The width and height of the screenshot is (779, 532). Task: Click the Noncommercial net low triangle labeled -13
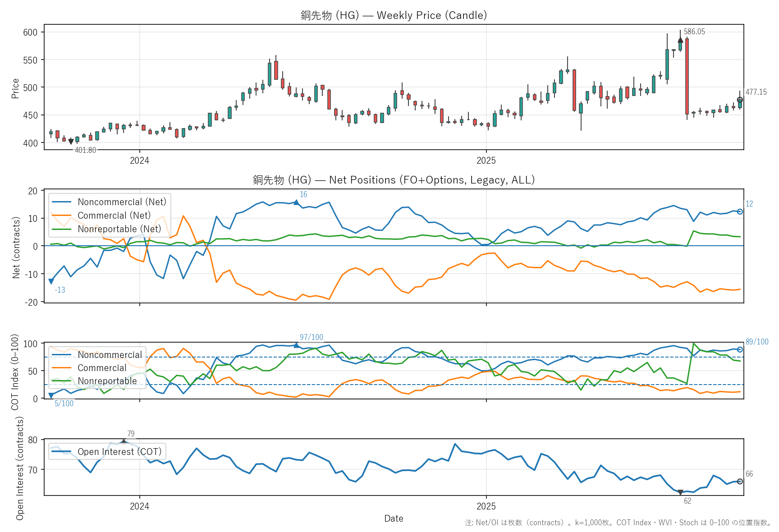coord(51,281)
